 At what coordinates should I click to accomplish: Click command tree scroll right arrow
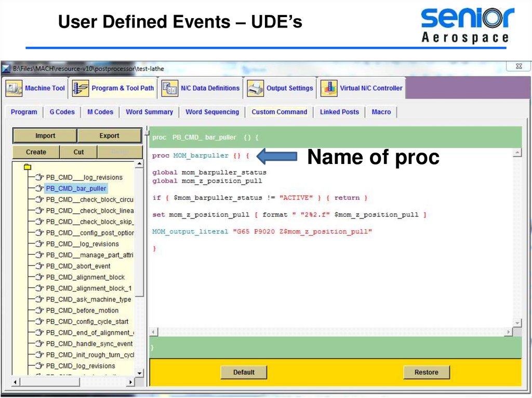pos(130,382)
